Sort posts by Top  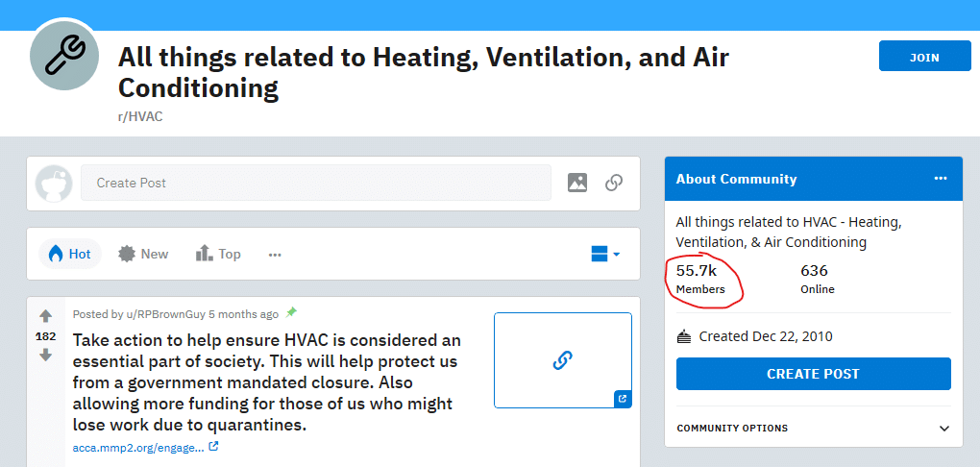coord(218,254)
